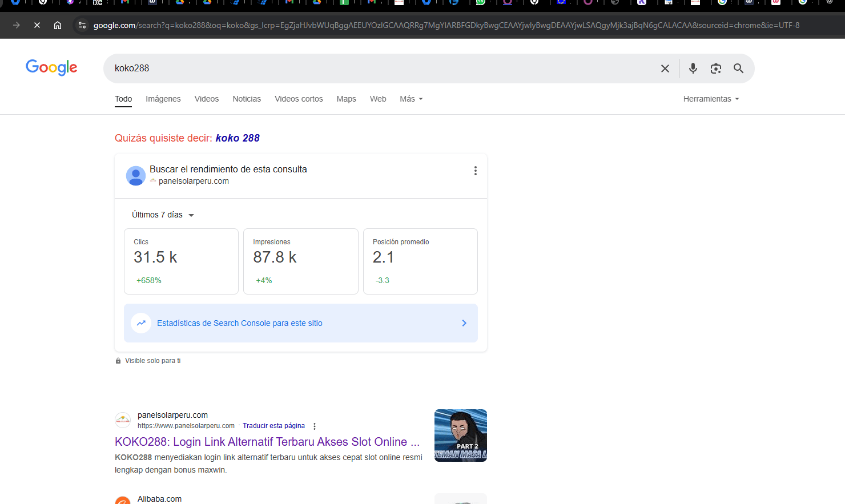The image size is (845, 504).
Task: Click the panelsolarperu.com site name above the result
Action: pyautogui.click(x=172, y=415)
